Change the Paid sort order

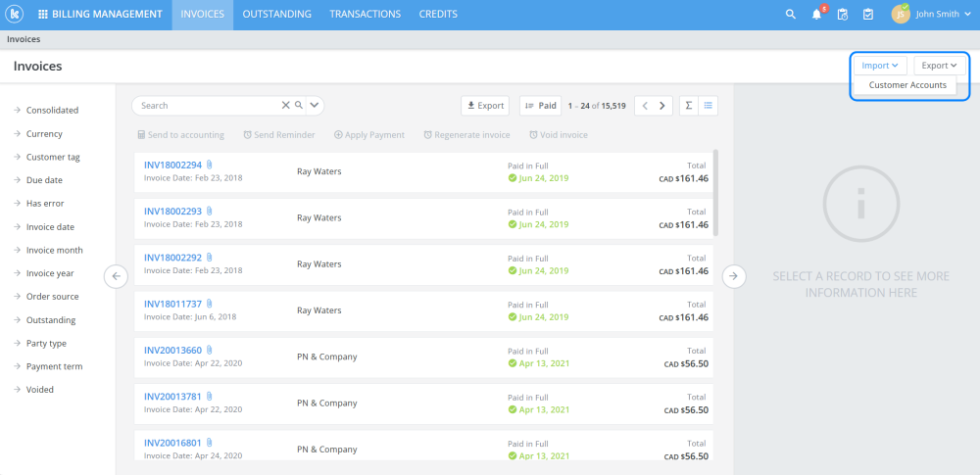[540, 106]
